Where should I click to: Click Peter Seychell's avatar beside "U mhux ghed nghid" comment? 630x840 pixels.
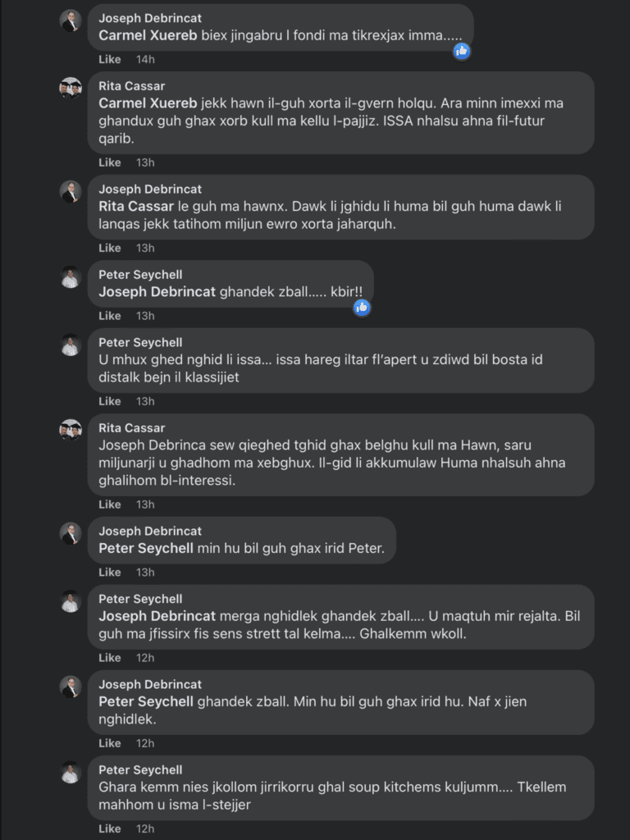pyautogui.click(x=71, y=345)
